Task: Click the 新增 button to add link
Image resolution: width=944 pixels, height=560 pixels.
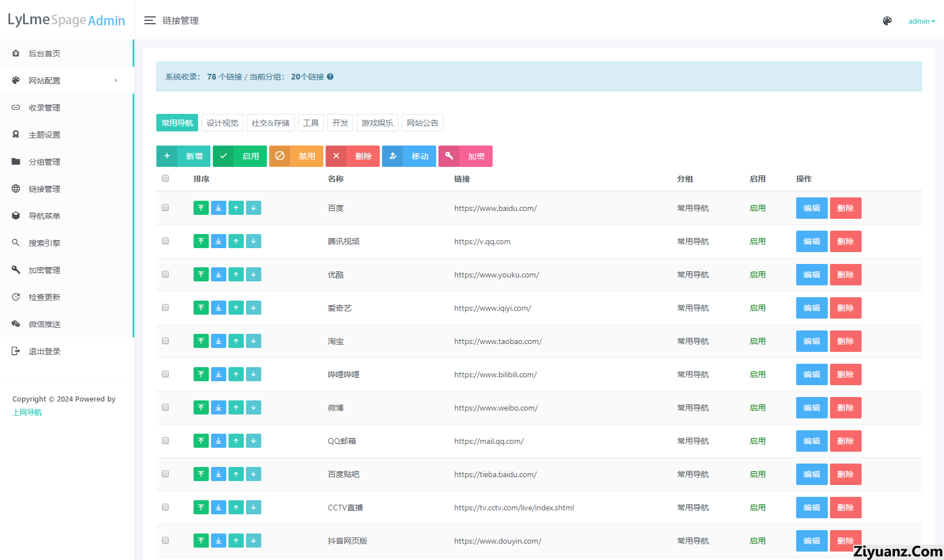Action: click(183, 156)
